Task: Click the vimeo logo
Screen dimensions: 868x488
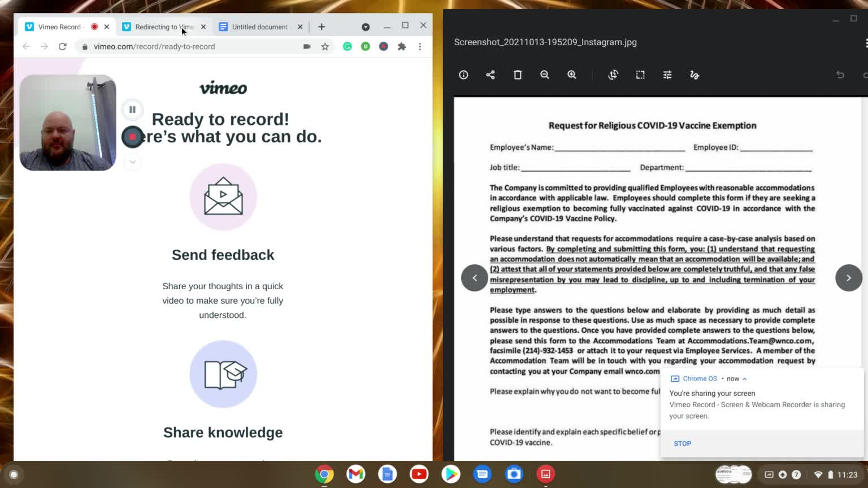Action: 223,88
